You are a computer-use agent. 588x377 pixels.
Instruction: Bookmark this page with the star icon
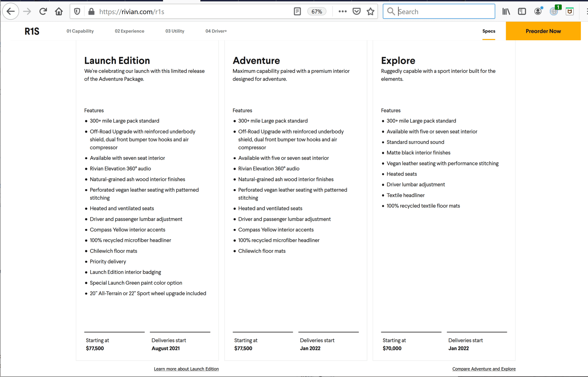[x=370, y=11]
